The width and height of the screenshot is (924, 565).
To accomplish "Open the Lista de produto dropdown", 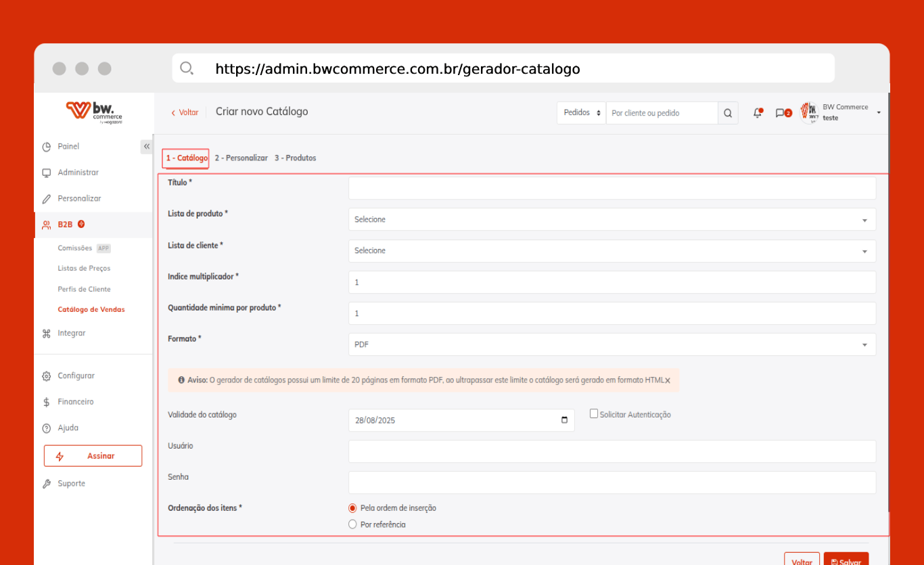I will [x=612, y=219].
